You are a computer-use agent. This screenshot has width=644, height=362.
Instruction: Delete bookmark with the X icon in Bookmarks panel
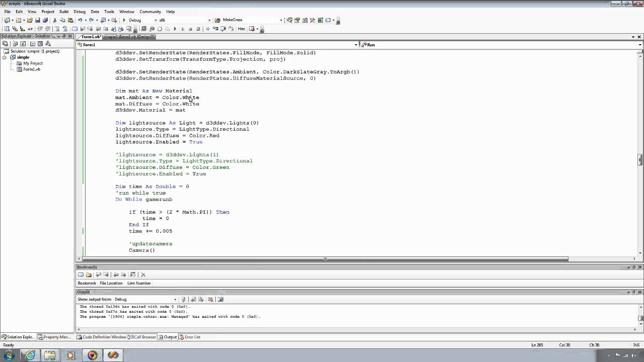pos(143,275)
